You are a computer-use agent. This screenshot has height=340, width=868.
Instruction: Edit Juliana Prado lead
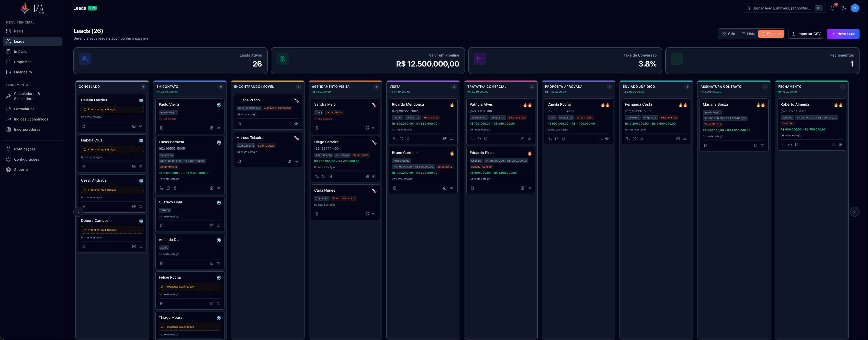[289, 124]
